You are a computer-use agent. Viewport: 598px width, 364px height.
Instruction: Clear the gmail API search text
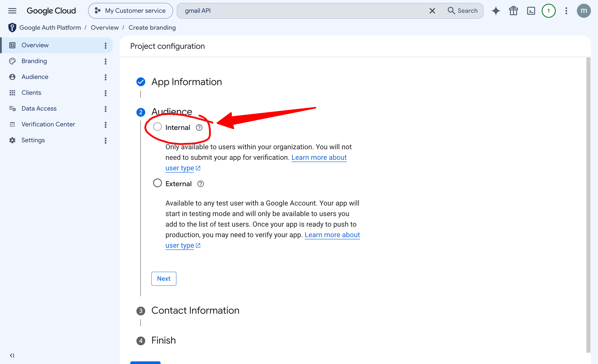[432, 11]
